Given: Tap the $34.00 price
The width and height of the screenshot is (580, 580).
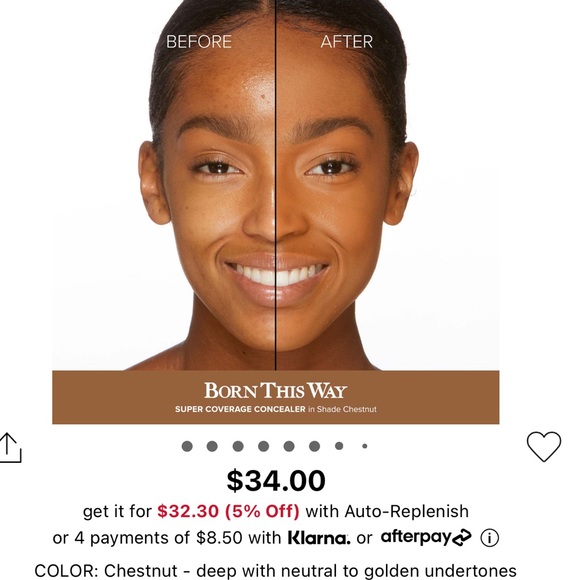Looking at the screenshot, I should coord(276,480).
